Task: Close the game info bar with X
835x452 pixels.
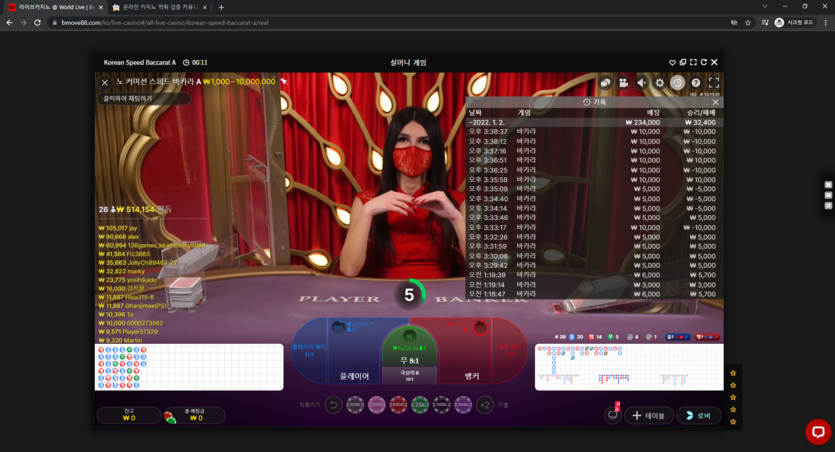Action: (x=105, y=83)
